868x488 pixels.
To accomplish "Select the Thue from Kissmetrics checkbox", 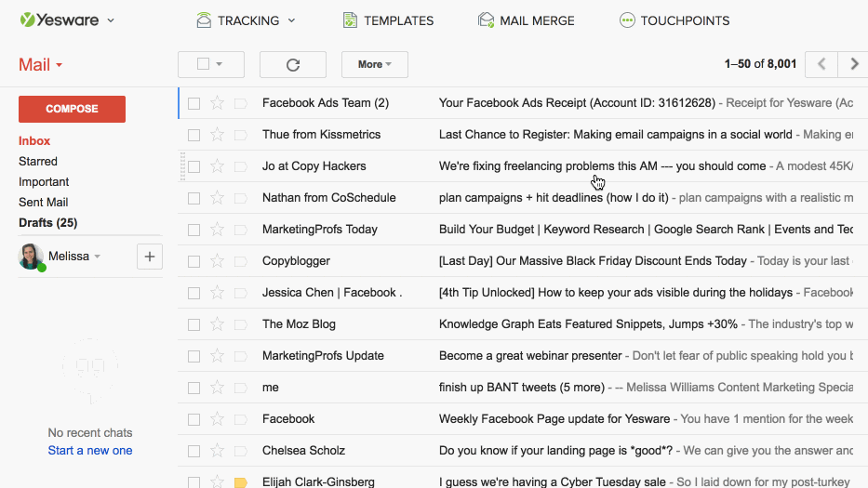I will click(x=194, y=135).
